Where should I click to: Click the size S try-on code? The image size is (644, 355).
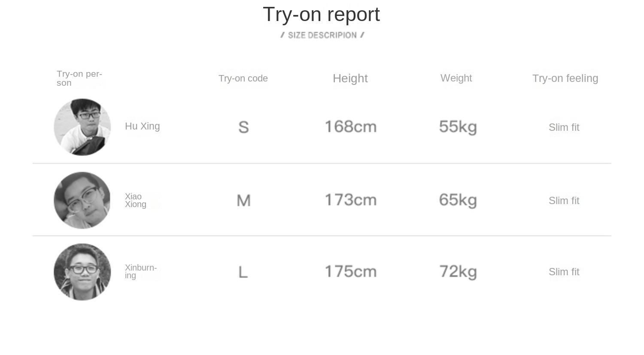coord(243,127)
